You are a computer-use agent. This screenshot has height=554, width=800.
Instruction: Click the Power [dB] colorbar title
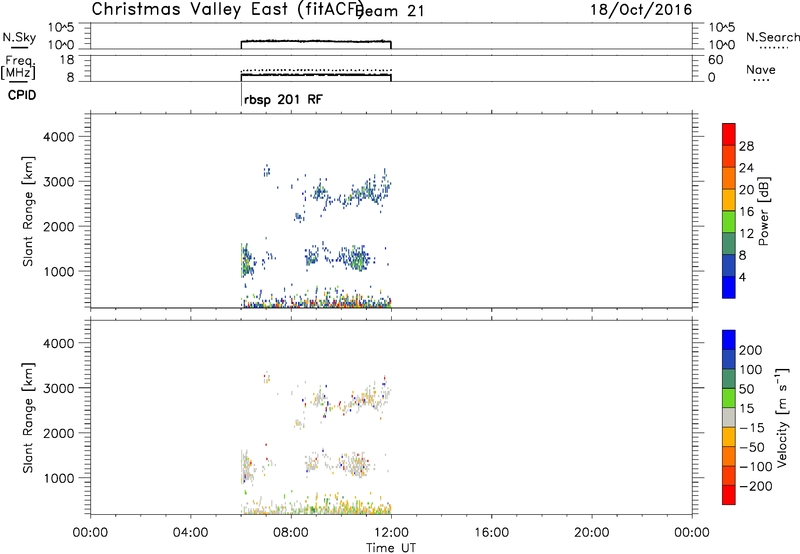[x=764, y=211]
